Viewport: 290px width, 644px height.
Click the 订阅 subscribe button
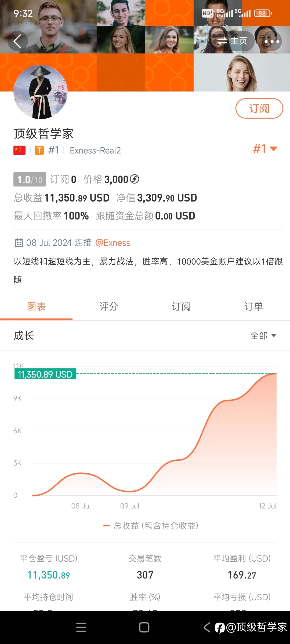point(259,108)
